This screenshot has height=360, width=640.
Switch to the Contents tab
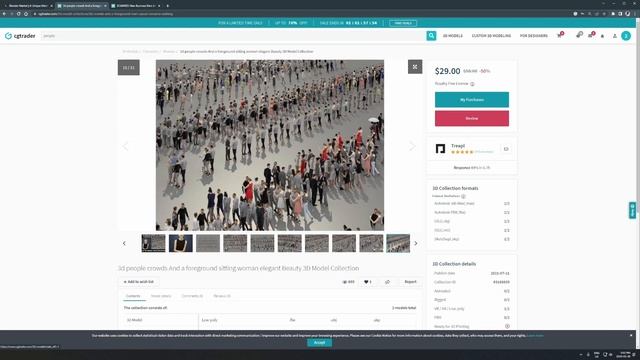(133, 296)
